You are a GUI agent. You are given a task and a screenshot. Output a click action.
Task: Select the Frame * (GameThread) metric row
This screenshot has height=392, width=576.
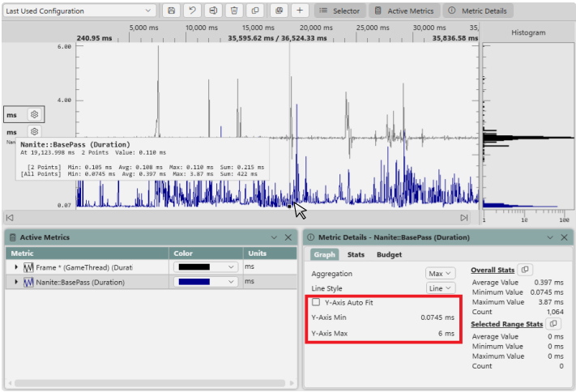[x=151, y=267]
